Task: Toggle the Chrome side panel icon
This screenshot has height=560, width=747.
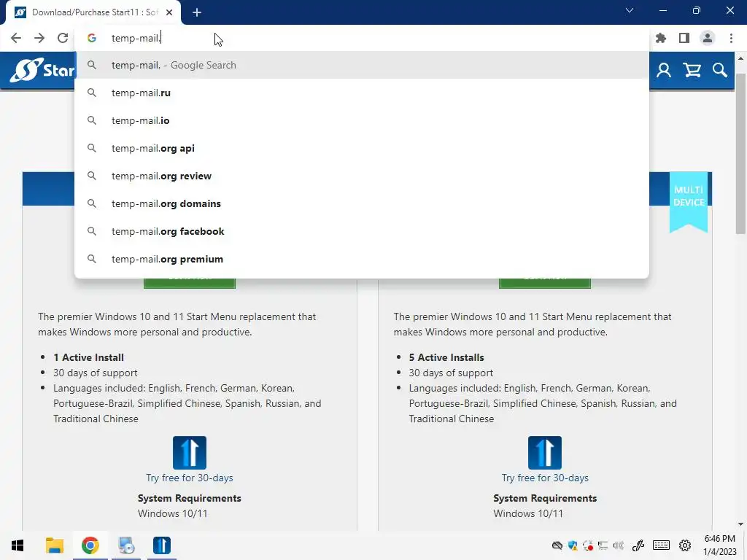Action: (x=684, y=38)
